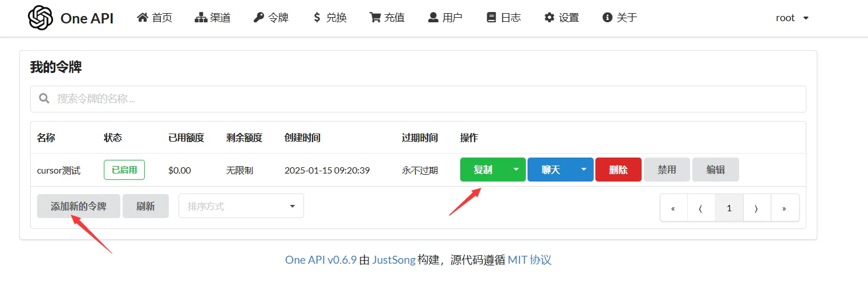The height and width of the screenshot is (286, 868).
Task: Sort by the 过期时间 column header
Action: [x=420, y=138]
